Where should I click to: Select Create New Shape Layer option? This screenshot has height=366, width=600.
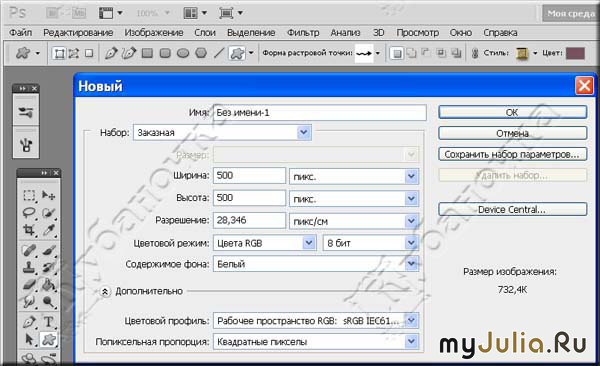coord(397,53)
